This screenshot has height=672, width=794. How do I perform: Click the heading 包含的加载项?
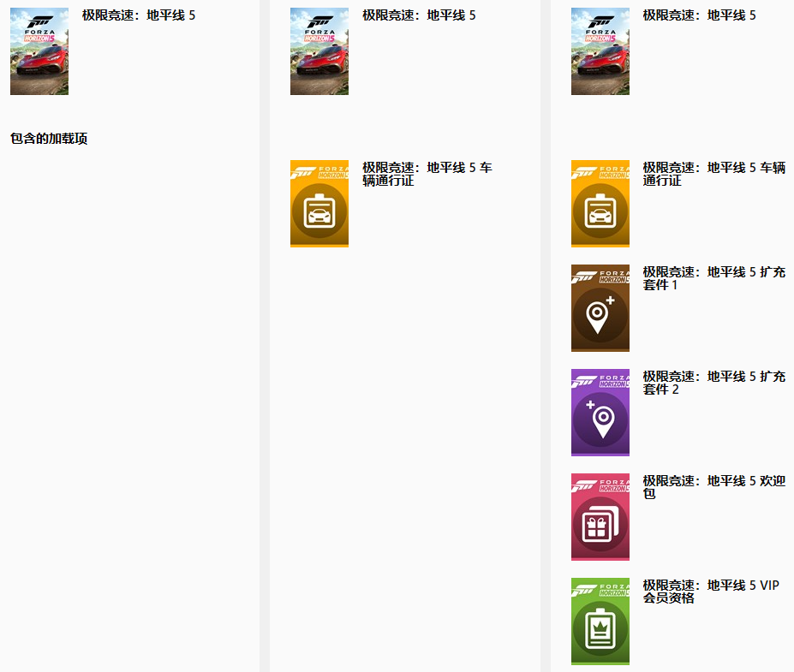49,139
